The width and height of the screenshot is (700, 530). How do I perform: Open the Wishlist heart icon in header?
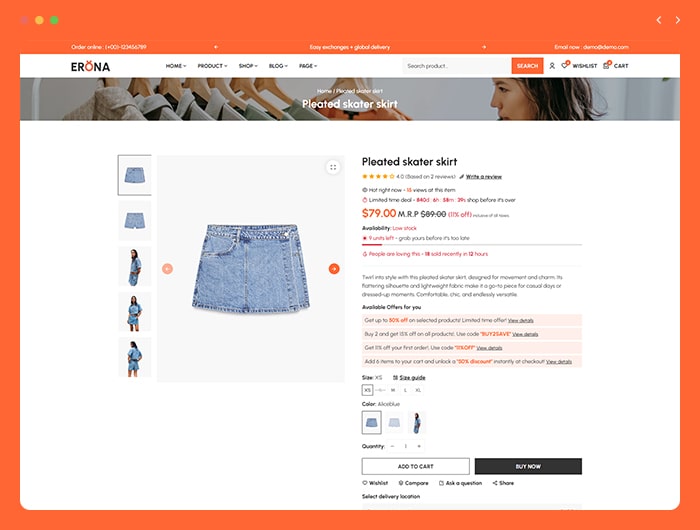565,66
